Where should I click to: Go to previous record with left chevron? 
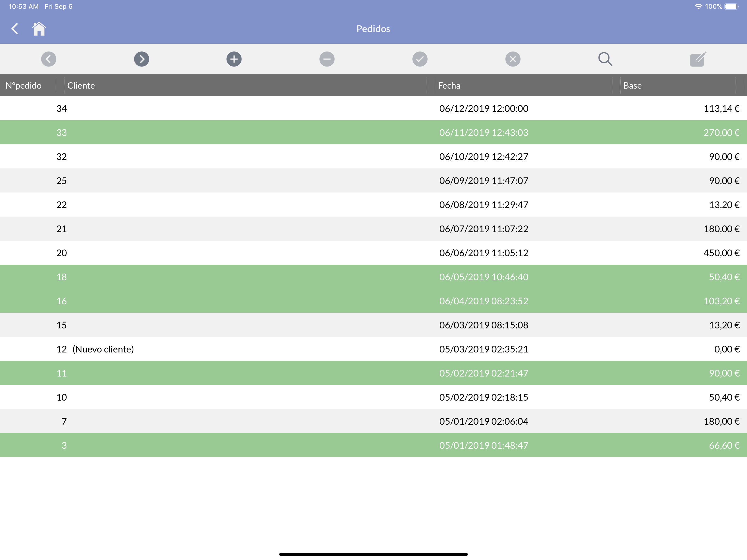[49, 59]
